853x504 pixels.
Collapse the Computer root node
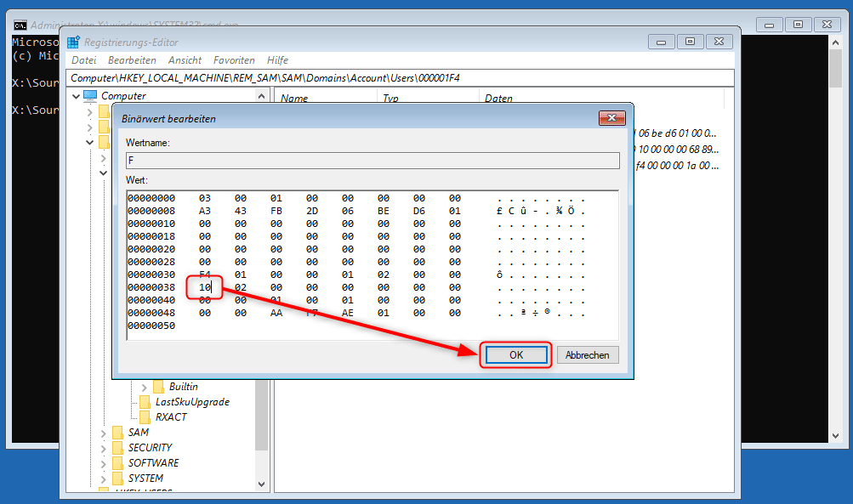click(x=76, y=96)
